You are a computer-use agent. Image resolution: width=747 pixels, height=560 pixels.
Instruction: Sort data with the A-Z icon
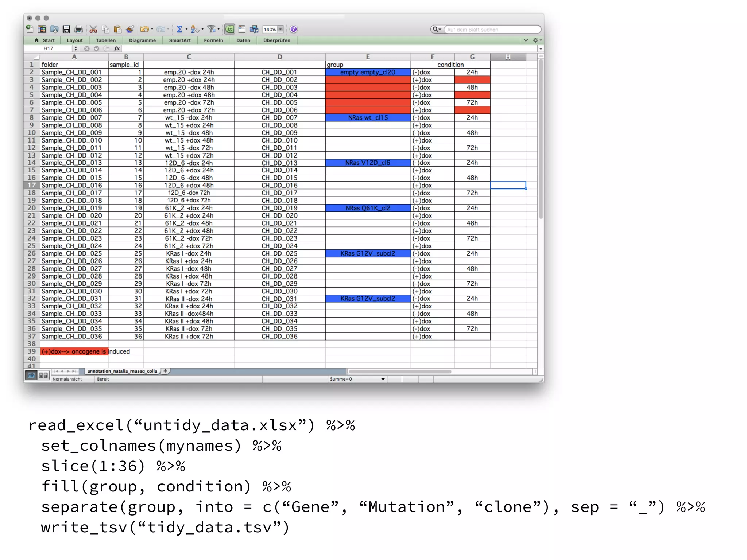195,29
